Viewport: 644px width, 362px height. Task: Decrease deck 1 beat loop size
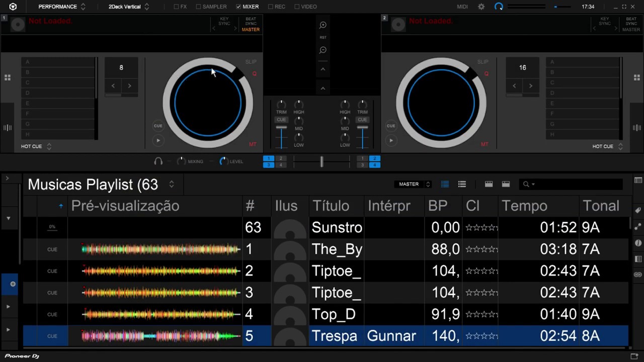coord(113,86)
